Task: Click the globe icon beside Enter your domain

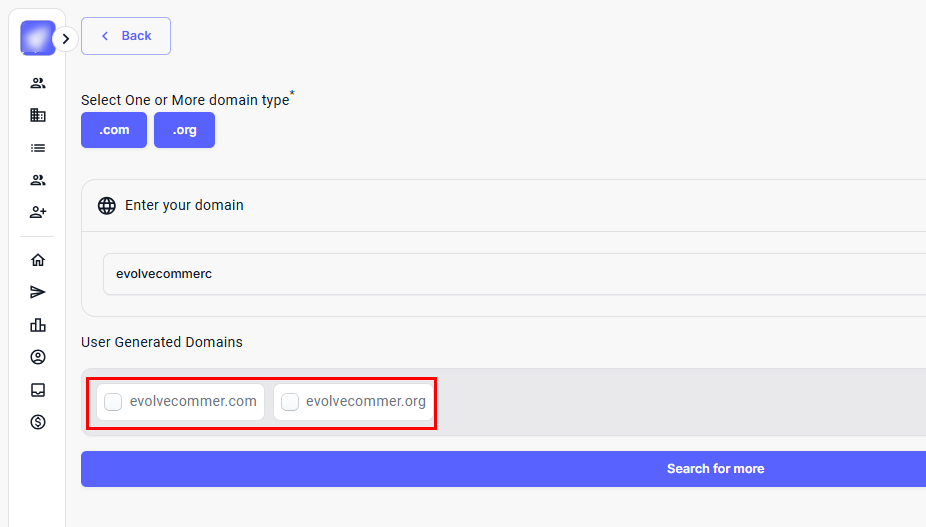Action: (x=107, y=206)
